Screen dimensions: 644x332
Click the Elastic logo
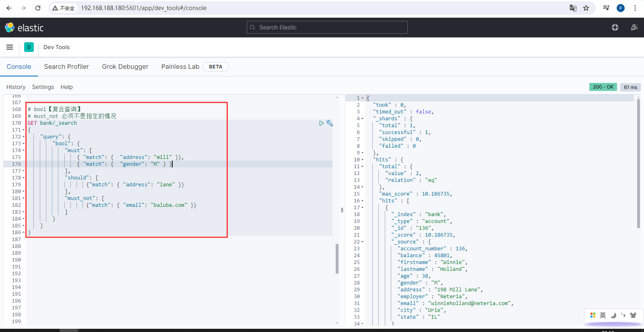(24, 28)
